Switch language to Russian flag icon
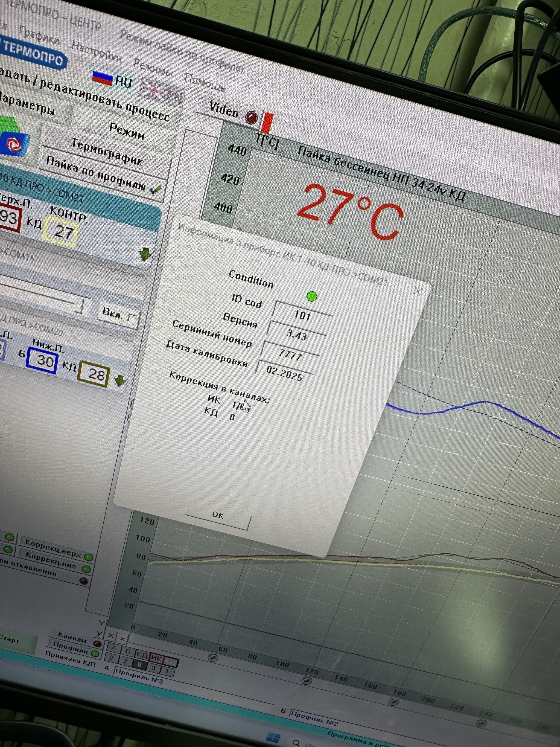Viewport: 560px width, 747px height. (x=102, y=77)
